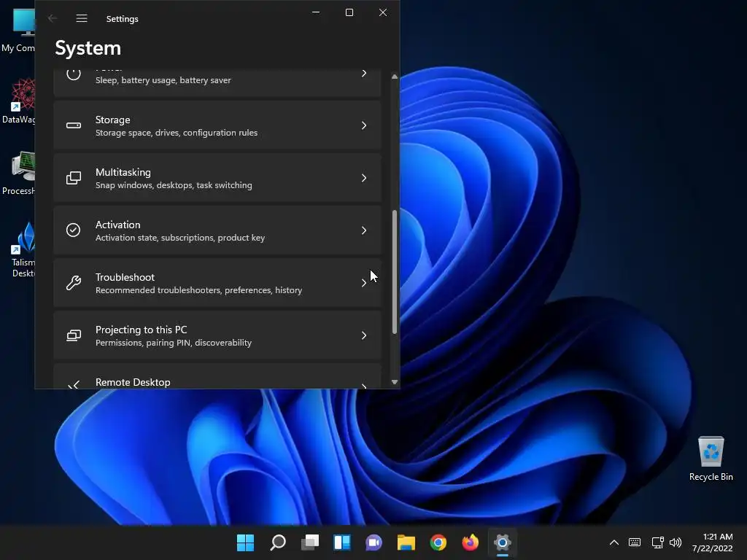Image resolution: width=747 pixels, height=560 pixels.
Task: Open the Settings hamburger navigation menu
Action: coord(82,18)
